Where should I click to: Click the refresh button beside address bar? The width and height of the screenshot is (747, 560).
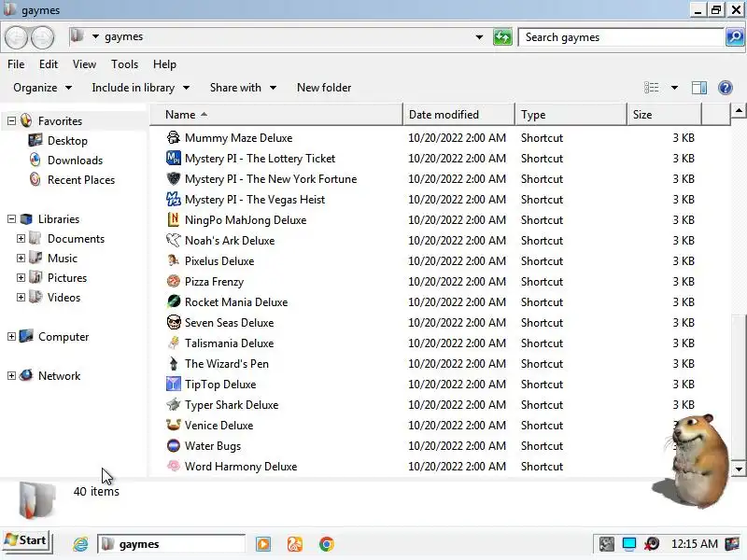click(x=502, y=37)
